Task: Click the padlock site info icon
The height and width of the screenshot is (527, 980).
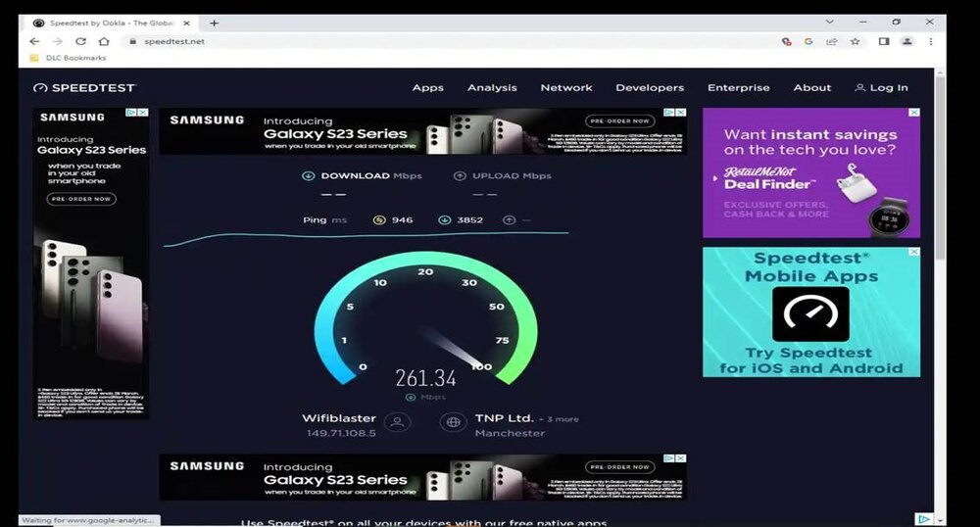Action: [132, 41]
